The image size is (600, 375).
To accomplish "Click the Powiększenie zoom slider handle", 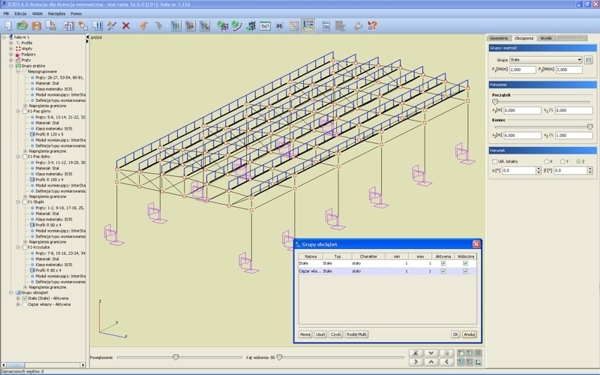I will pos(176,357).
